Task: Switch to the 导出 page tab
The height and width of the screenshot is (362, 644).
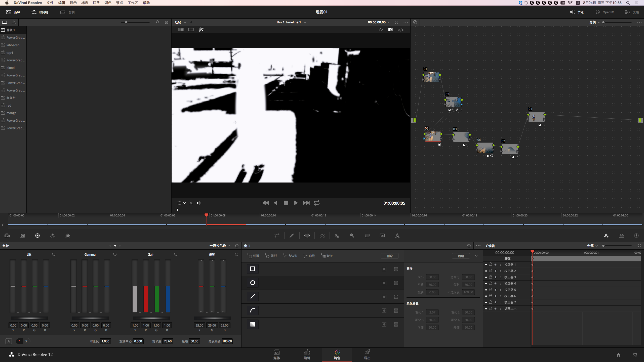Action: (x=367, y=354)
